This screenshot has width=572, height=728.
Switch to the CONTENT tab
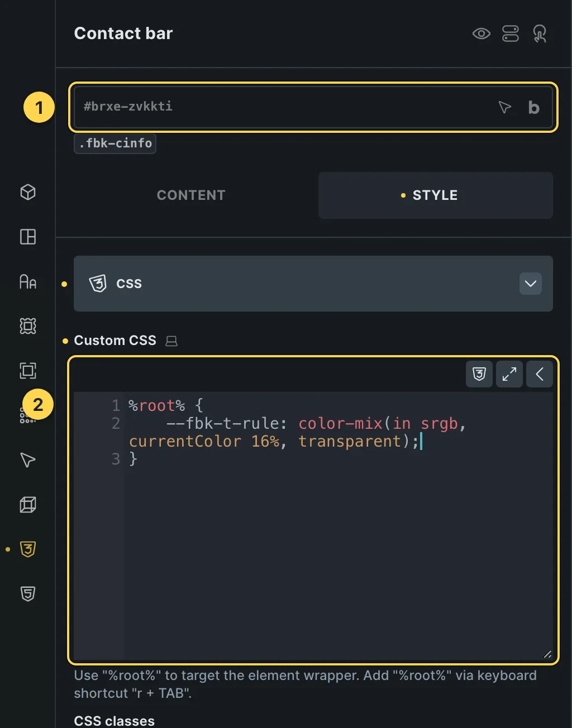tap(191, 195)
